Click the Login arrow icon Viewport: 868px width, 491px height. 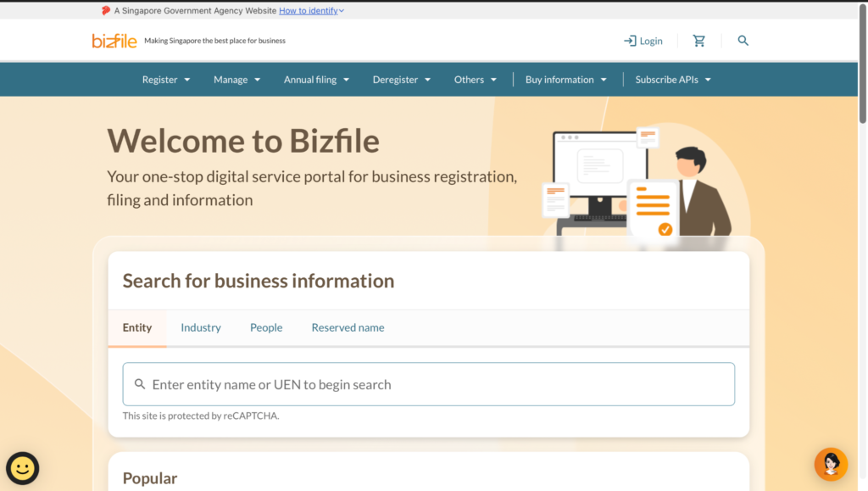(x=630, y=41)
